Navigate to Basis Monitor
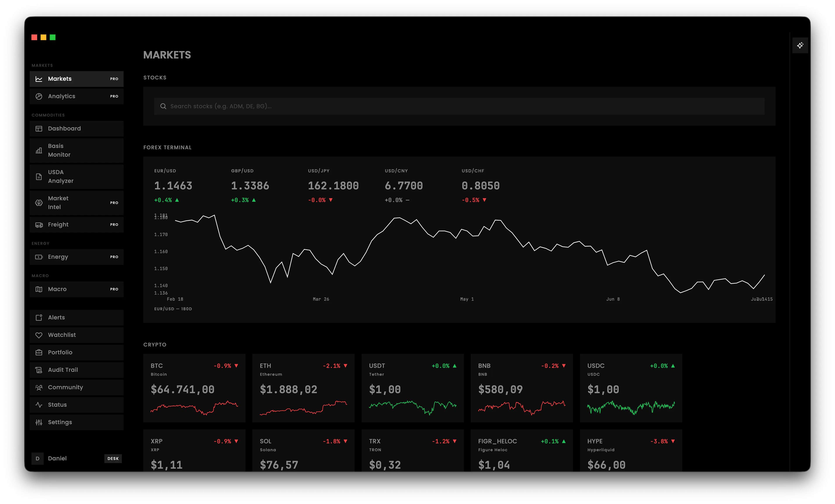The image size is (835, 504). pos(77,150)
